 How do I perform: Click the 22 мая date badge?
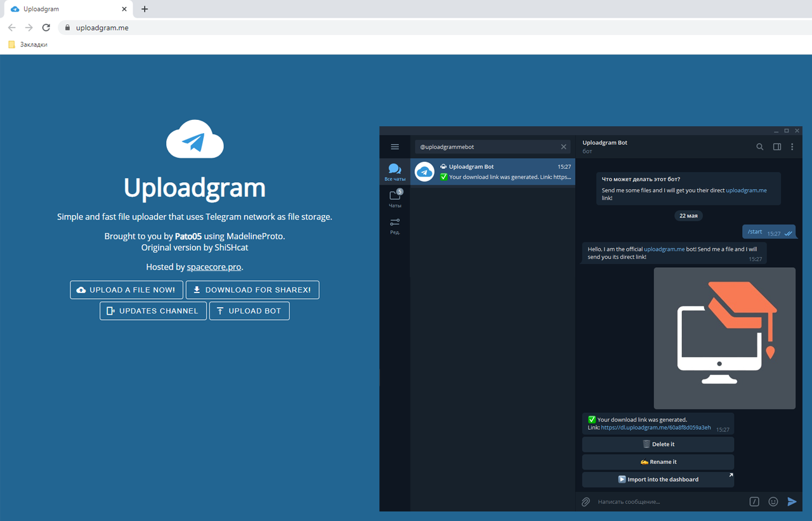pyautogui.click(x=688, y=216)
